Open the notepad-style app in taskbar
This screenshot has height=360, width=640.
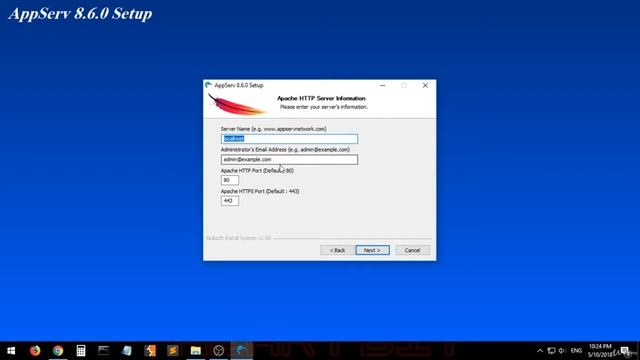click(127, 351)
